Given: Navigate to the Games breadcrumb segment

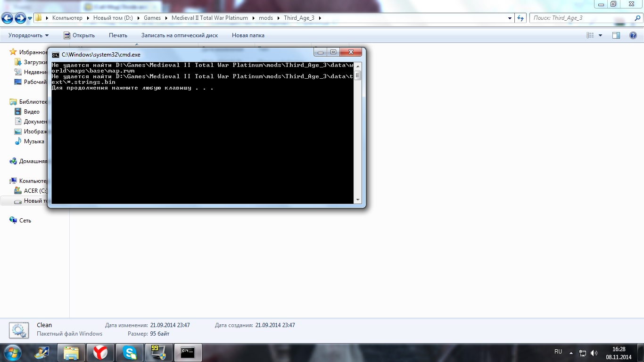Looking at the screenshot, I should (x=152, y=18).
